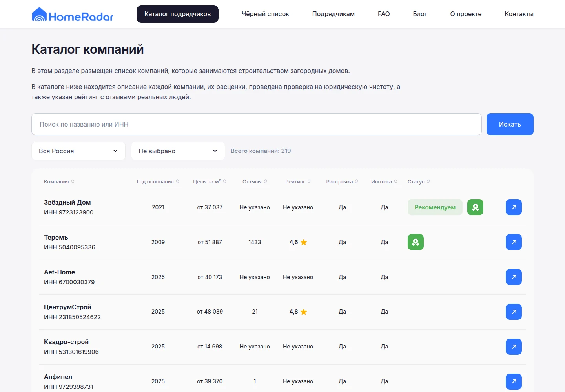Viewport: 565px width, 392px height.
Task: Open the О проекте navigation item
Action: pos(466,14)
